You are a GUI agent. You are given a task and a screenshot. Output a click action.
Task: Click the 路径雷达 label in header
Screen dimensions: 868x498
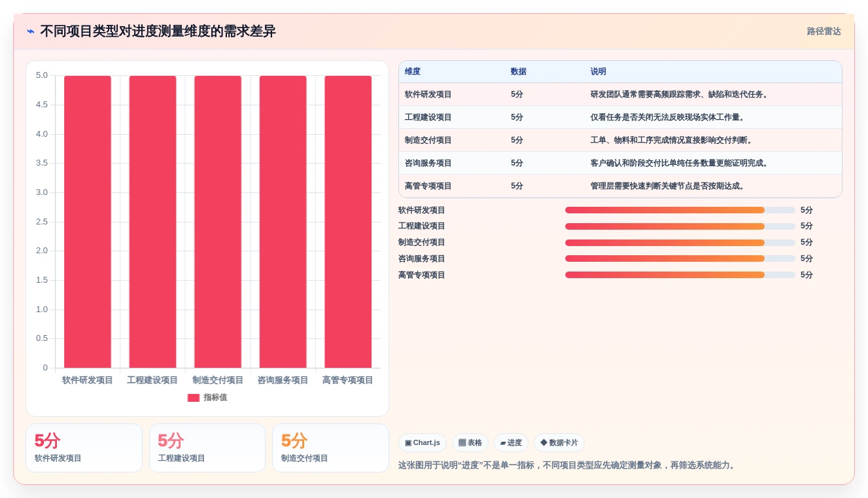(x=824, y=31)
